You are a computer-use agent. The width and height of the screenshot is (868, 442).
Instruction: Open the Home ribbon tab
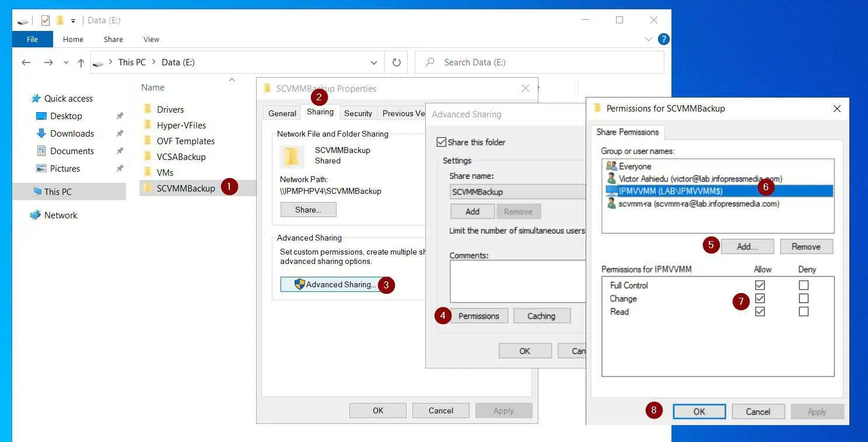[73, 39]
